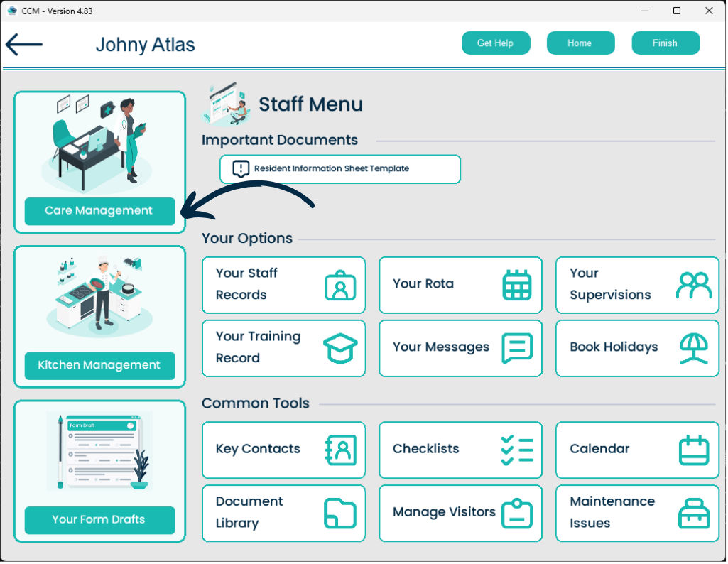Open the Care Management section
This screenshot has height=564, width=728.
pos(99,211)
